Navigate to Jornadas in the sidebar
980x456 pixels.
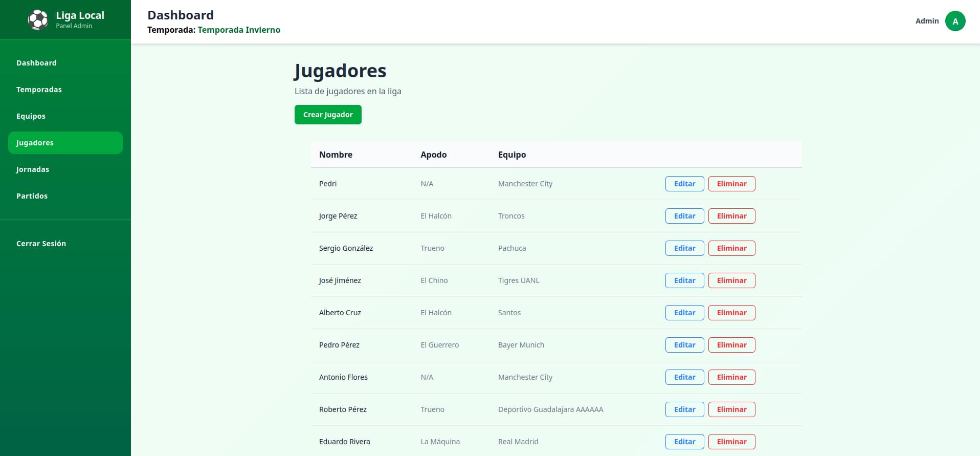click(x=65, y=169)
